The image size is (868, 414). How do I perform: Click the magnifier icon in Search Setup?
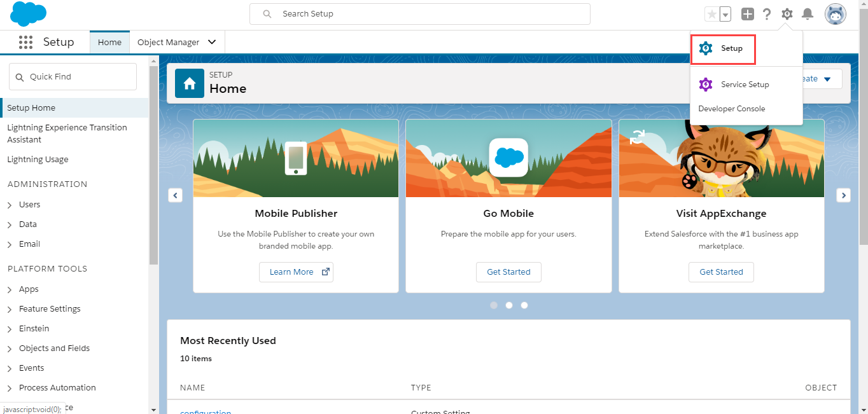click(x=267, y=14)
